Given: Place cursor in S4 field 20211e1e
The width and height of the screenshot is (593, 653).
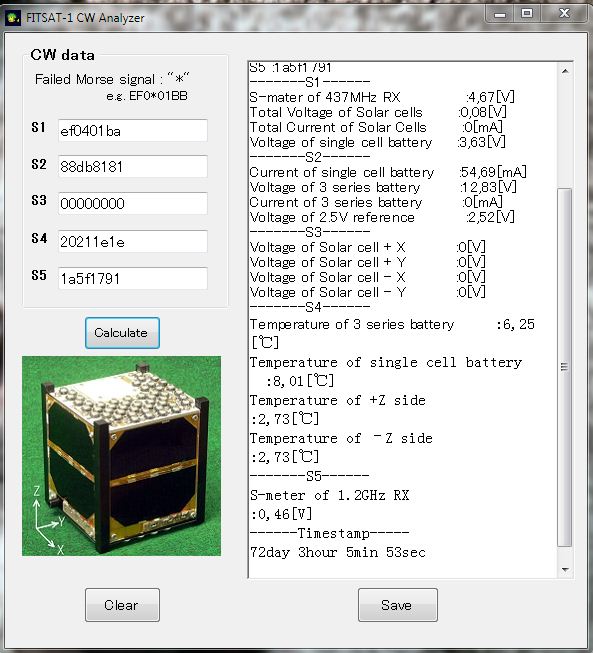Looking at the screenshot, I should (x=133, y=242).
